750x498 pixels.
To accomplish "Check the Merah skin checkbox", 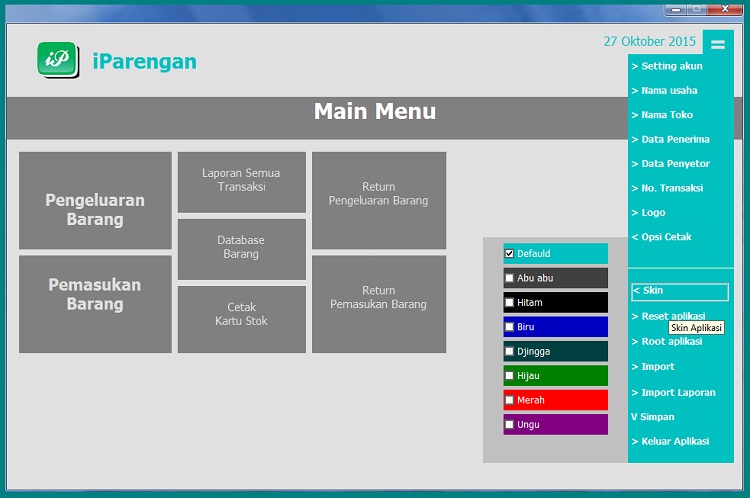I will point(509,400).
